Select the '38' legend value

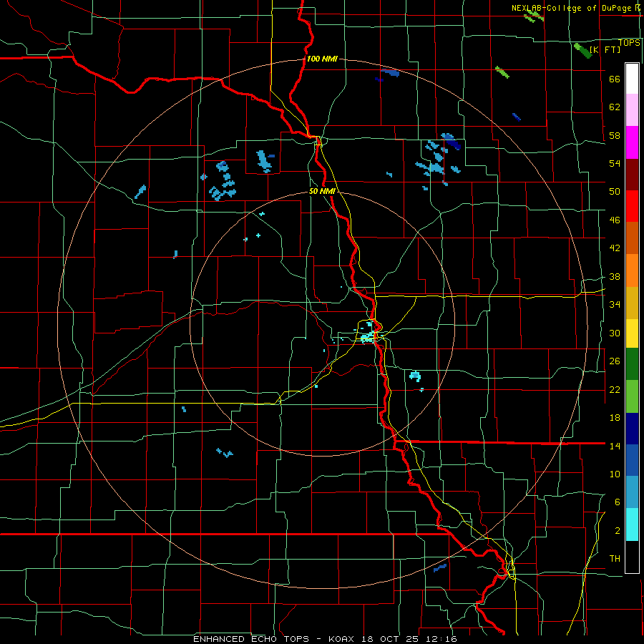coord(615,276)
